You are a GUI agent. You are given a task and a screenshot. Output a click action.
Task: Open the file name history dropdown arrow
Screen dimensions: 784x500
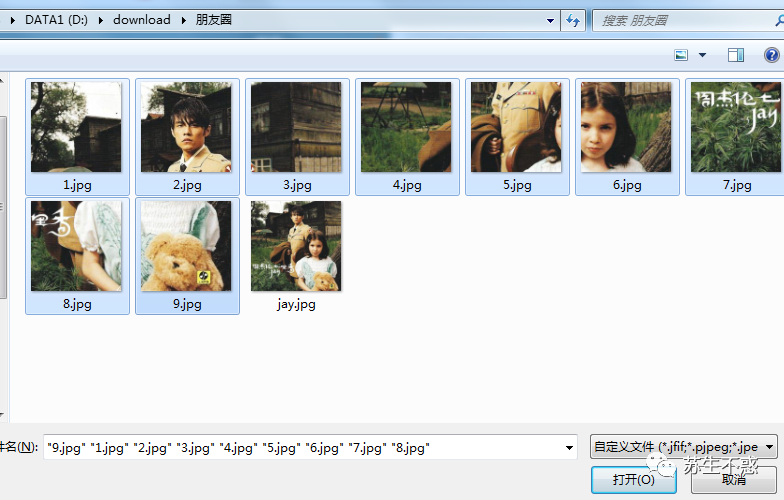coord(570,448)
